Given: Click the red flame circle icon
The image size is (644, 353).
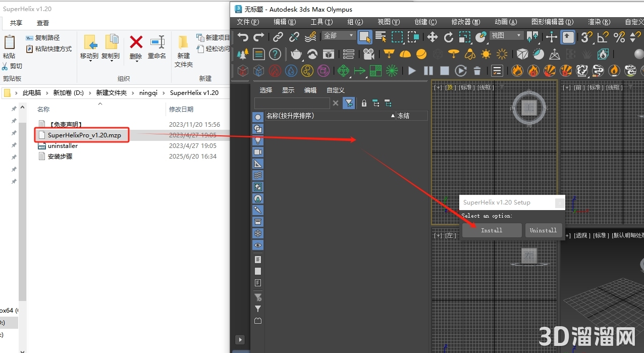Looking at the screenshot, I should (275, 71).
